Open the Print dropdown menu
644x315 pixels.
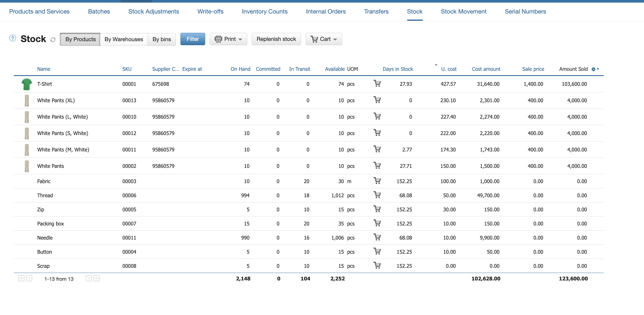[228, 39]
